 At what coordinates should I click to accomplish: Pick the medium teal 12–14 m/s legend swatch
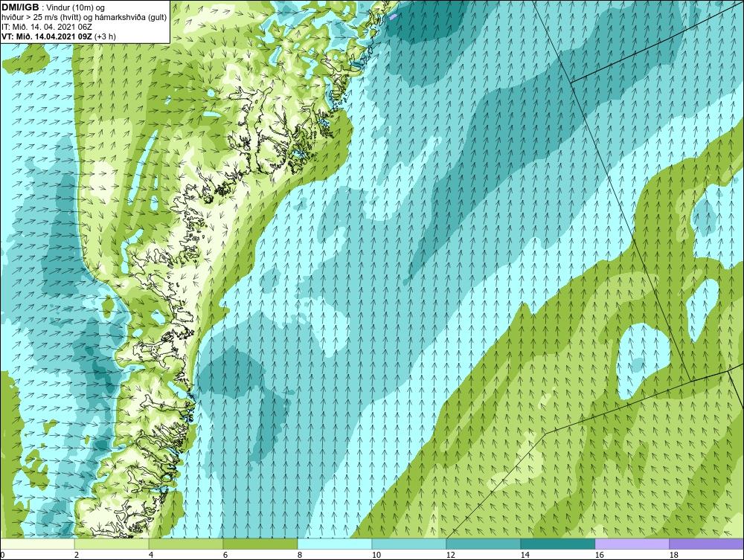[x=483, y=544]
